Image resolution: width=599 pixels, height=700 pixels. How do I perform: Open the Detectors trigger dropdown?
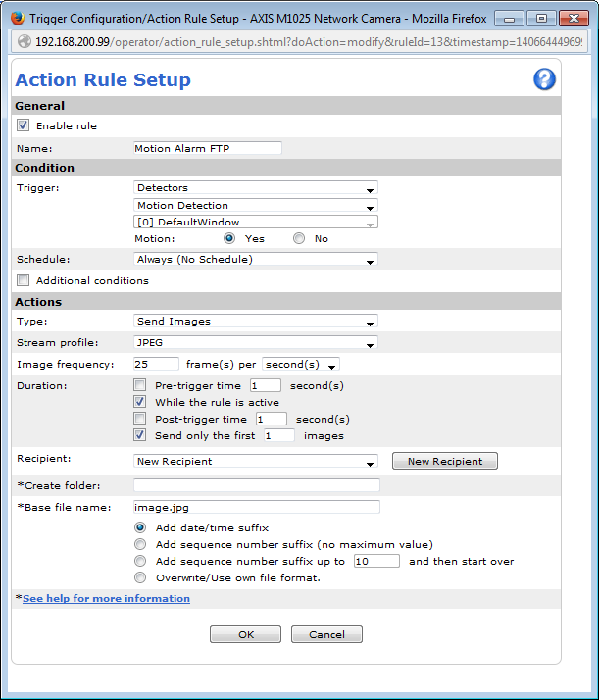[255, 188]
